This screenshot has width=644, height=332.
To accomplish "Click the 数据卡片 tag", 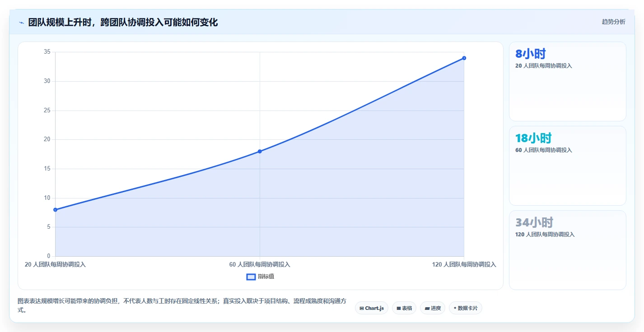I will click(466, 308).
